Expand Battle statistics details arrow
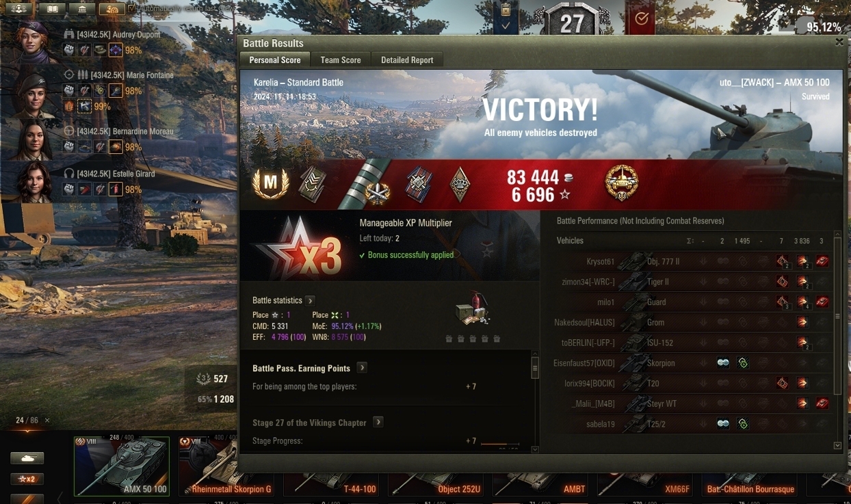 pos(310,300)
